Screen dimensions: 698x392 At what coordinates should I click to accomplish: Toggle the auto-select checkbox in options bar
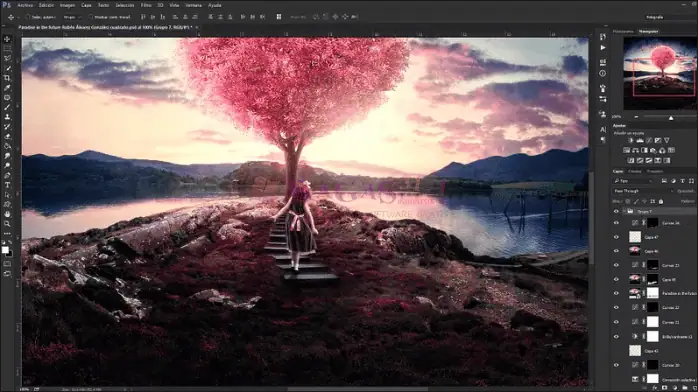(x=28, y=17)
